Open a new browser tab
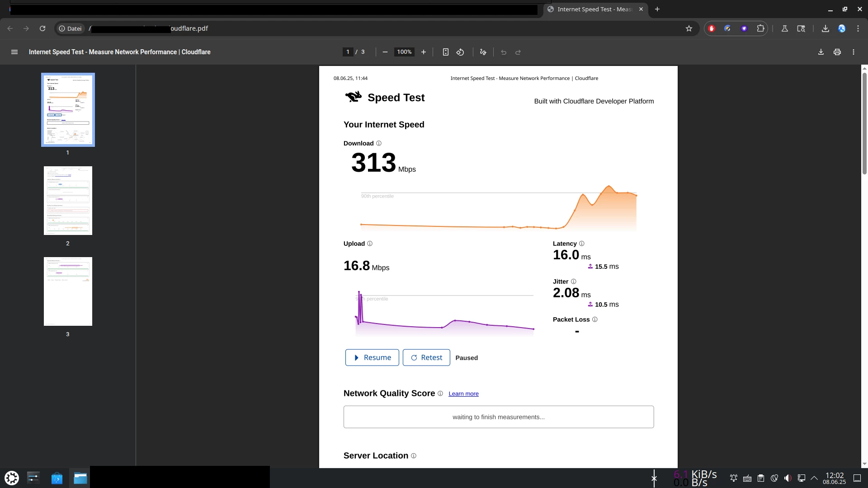Image resolution: width=868 pixels, height=488 pixels. 657,9
